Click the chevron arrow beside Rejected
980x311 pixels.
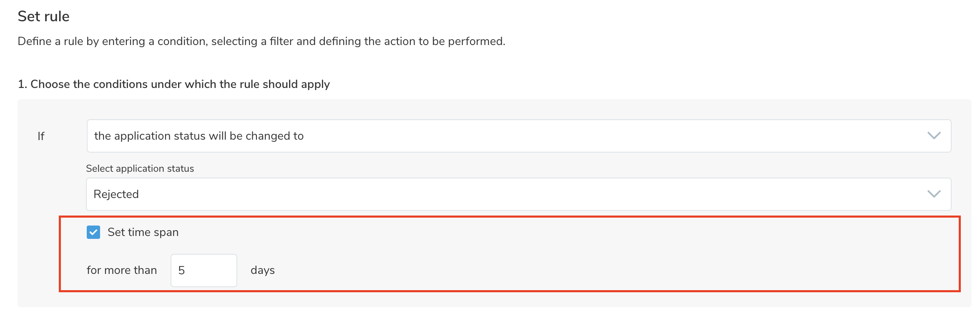point(934,194)
